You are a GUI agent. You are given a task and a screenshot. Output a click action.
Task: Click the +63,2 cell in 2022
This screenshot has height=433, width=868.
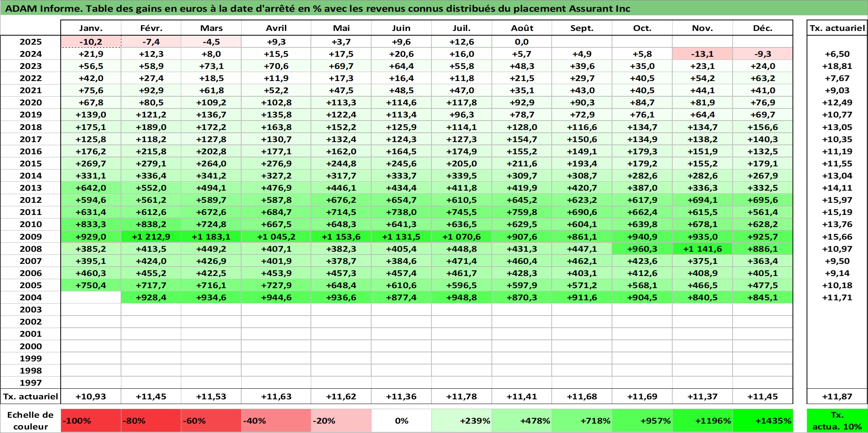click(x=763, y=78)
